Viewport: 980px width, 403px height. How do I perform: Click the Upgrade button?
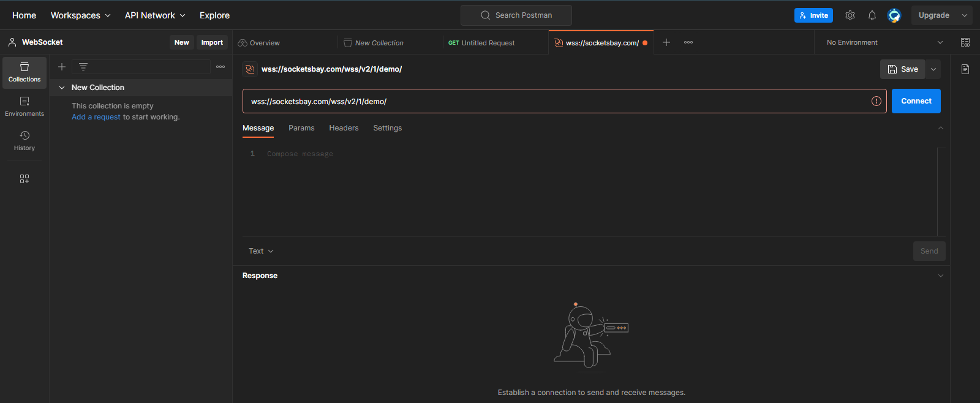click(933, 15)
